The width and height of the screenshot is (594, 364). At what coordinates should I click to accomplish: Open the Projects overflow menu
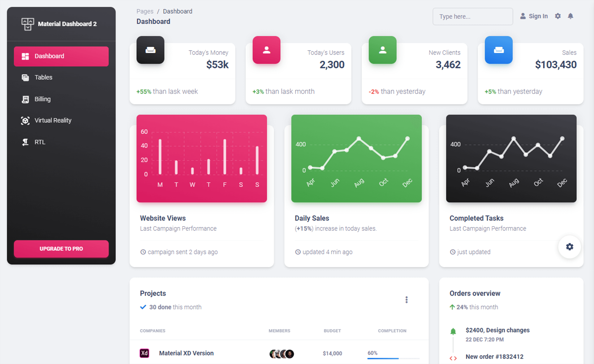pos(406,300)
